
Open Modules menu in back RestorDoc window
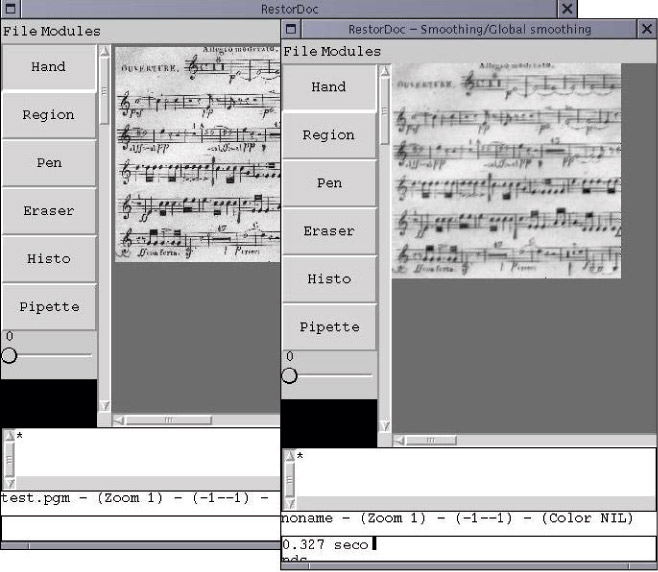(70, 31)
